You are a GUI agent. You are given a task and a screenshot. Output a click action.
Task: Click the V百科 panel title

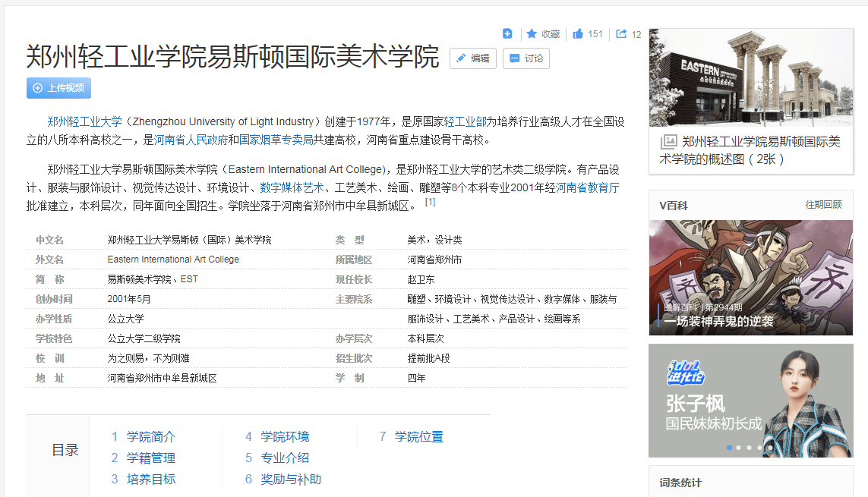673,206
